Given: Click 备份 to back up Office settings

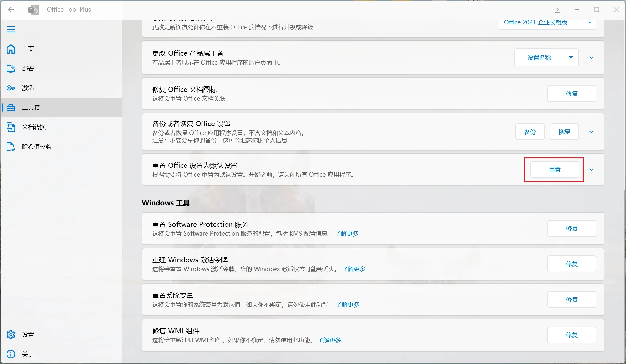Looking at the screenshot, I should click(x=530, y=132).
